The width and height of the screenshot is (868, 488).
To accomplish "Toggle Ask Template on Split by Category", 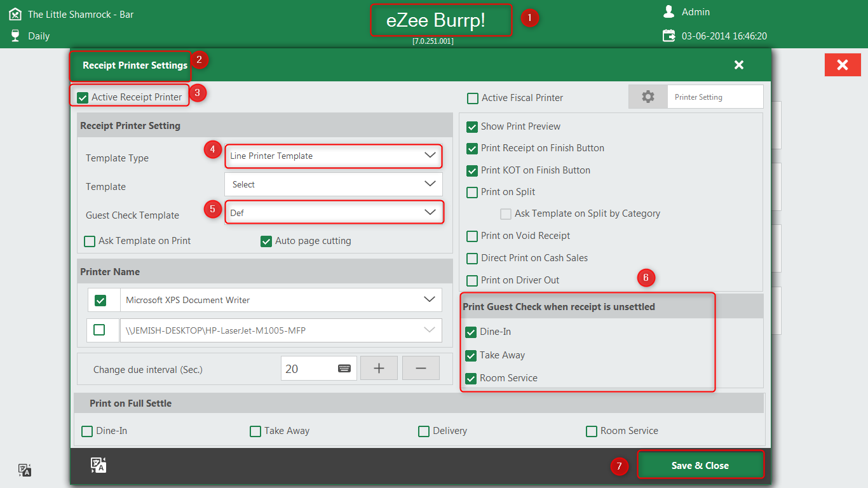I will coord(506,214).
